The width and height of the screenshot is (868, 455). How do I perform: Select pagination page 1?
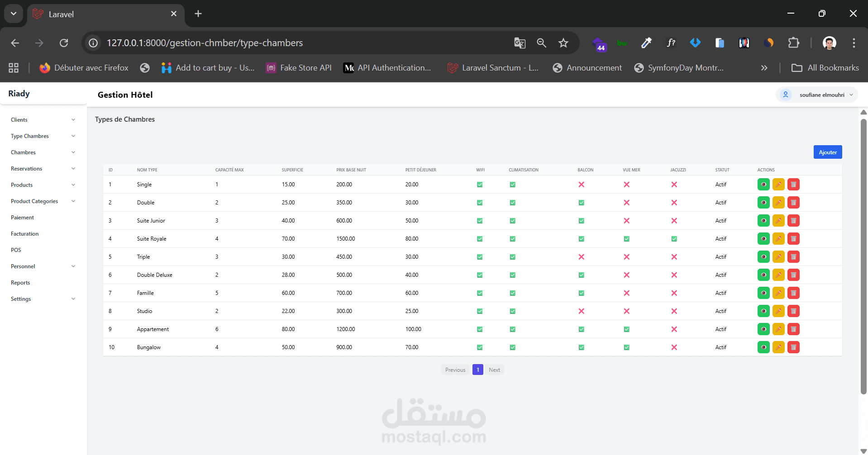478,370
